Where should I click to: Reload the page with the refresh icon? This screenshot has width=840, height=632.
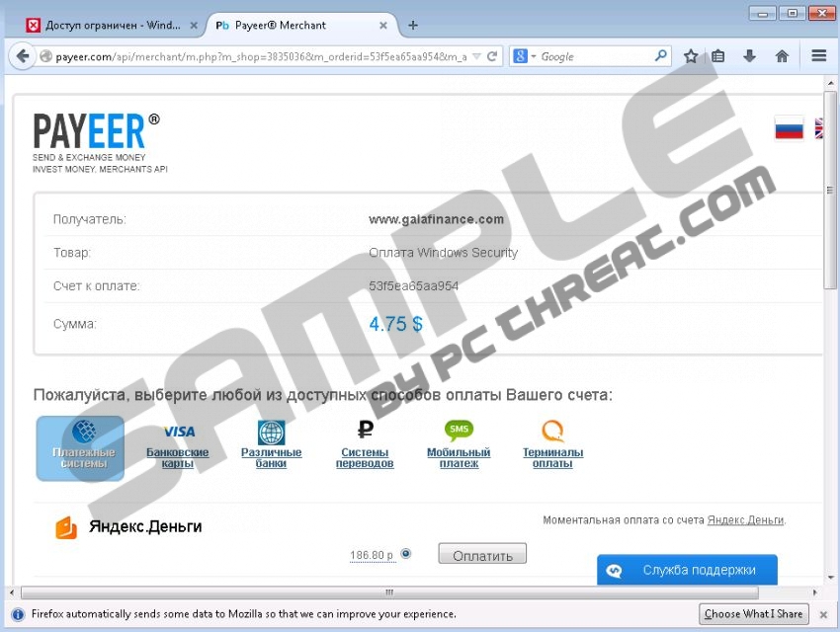[492, 56]
